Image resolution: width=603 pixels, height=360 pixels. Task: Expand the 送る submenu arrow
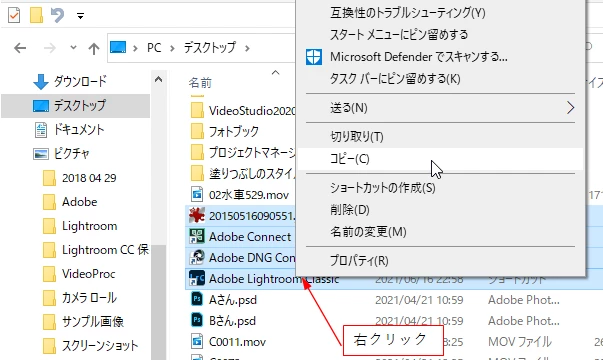coord(570,108)
